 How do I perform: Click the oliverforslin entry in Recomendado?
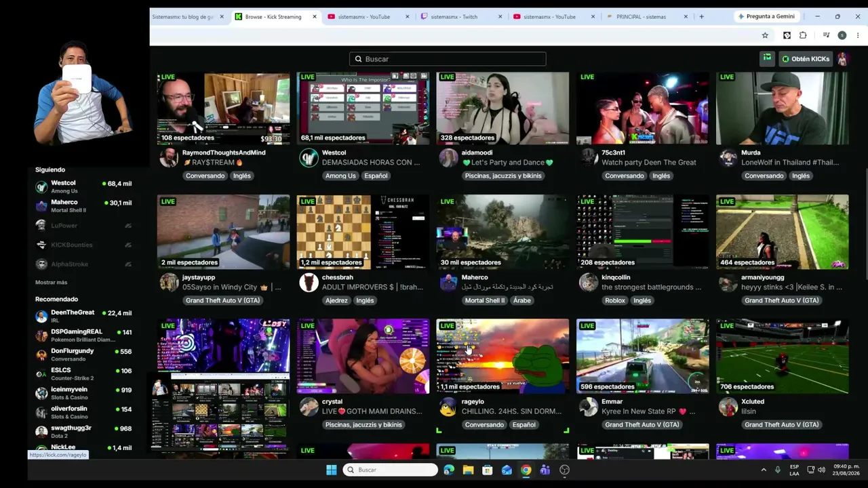pyautogui.click(x=83, y=413)
